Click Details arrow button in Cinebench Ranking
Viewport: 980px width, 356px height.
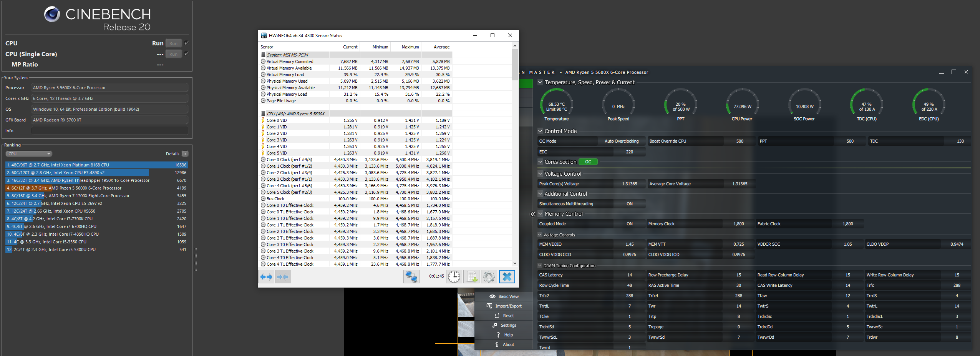(185, 154)
